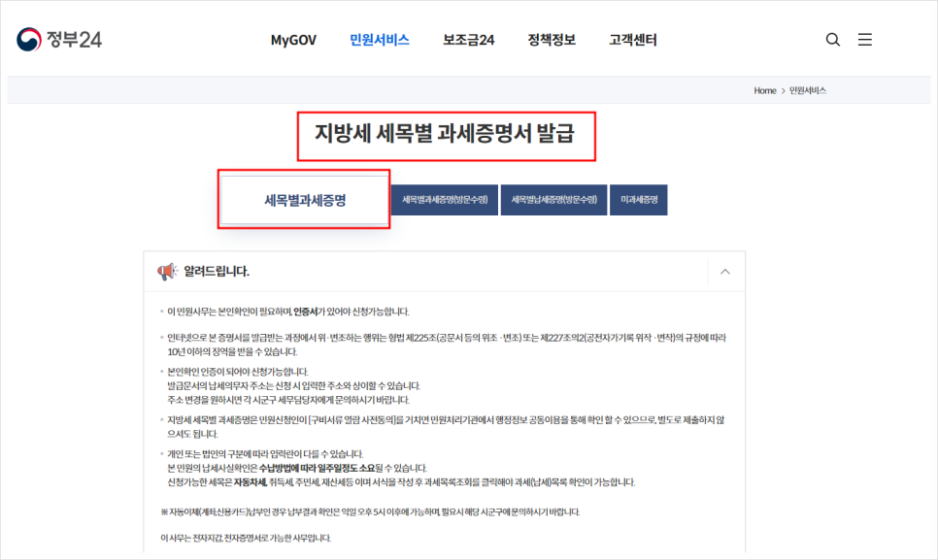Screen dimensions: 938x560
Task: Select the 세목별납세증명(방문수령) tab
Action: 555,200
